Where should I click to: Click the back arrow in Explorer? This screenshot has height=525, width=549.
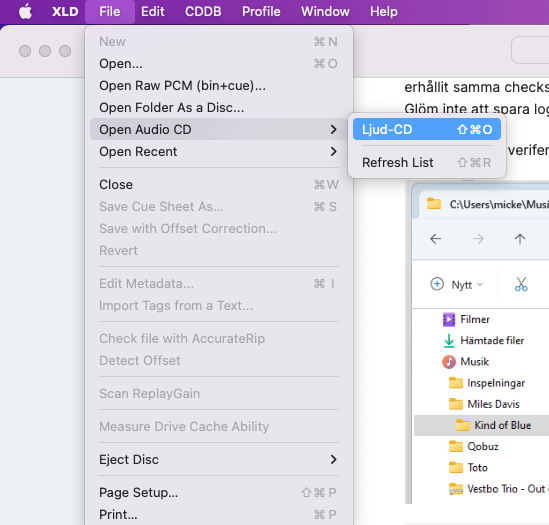[436, 239]
